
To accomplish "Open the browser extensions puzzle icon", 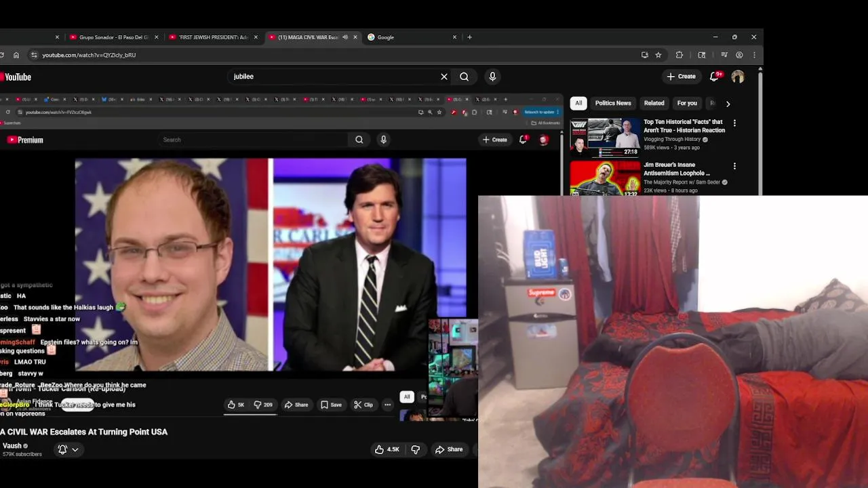I will (x=679, y=55).
